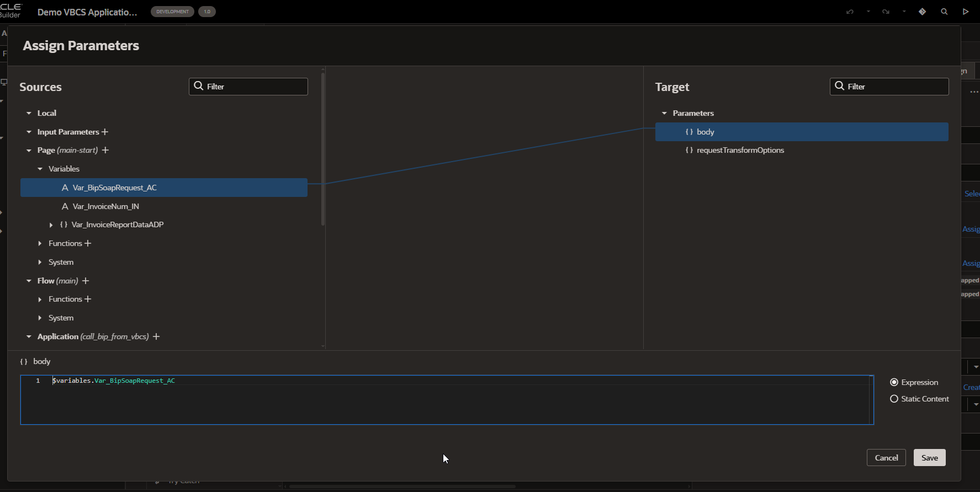
Task: Click the Sources panel vertical scrollbar
Action: tap(323, 149)
